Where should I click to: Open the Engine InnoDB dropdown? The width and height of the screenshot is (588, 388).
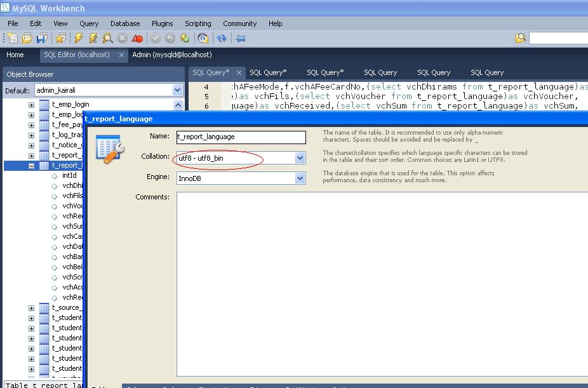pos(300,178)
